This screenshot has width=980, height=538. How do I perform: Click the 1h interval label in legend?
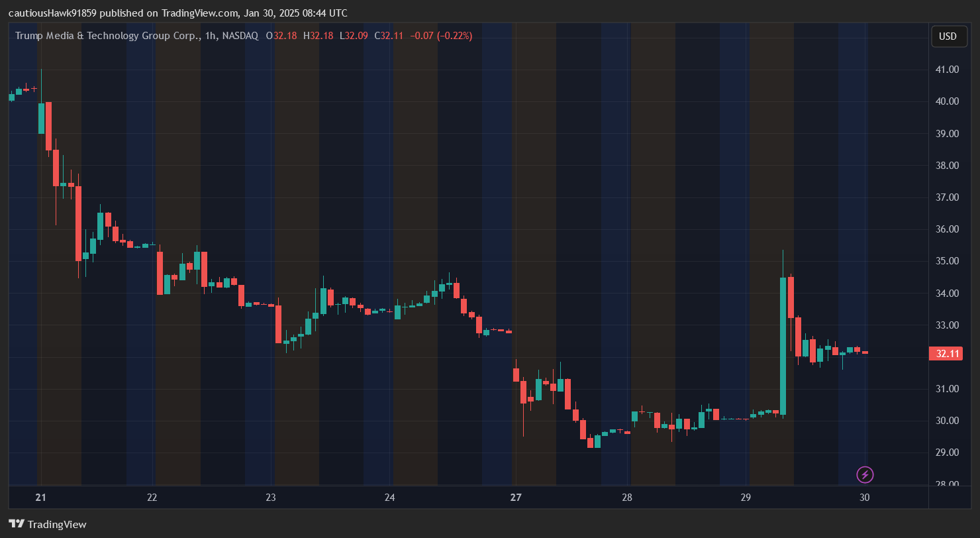pos(211,36)
